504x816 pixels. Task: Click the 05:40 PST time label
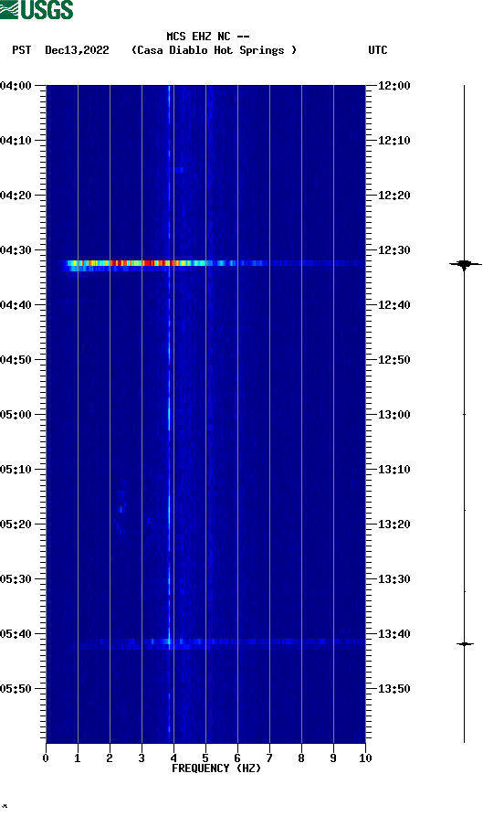pos(16,634)
